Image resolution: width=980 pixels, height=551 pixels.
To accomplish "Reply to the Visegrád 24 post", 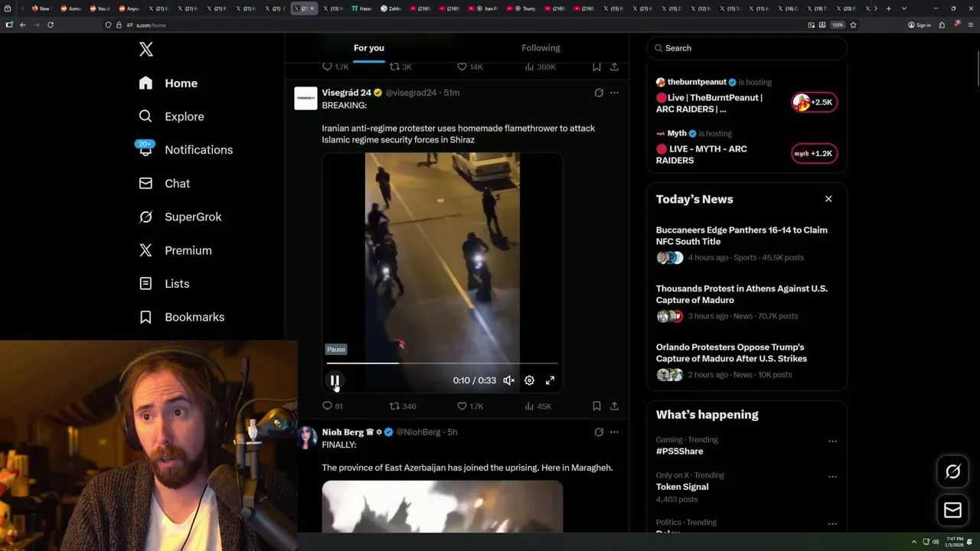I will [332, 406].
